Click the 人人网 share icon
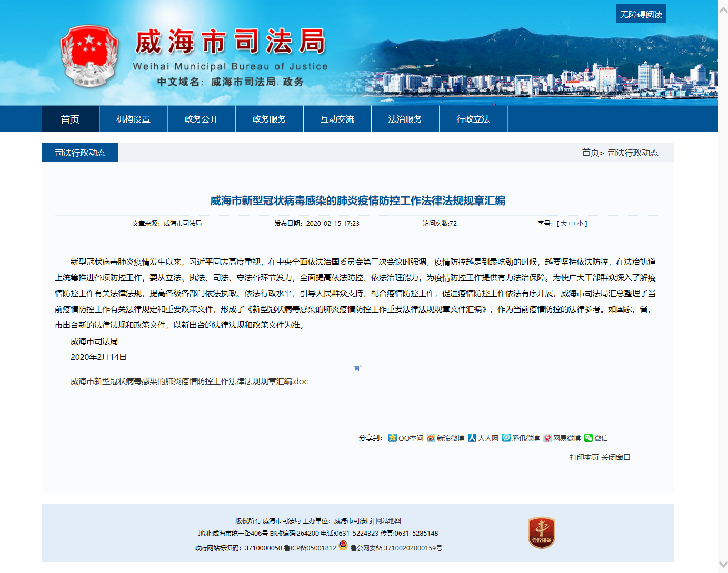Image resolution: width=728 pixels, height=573 pixels. [472, 438]
